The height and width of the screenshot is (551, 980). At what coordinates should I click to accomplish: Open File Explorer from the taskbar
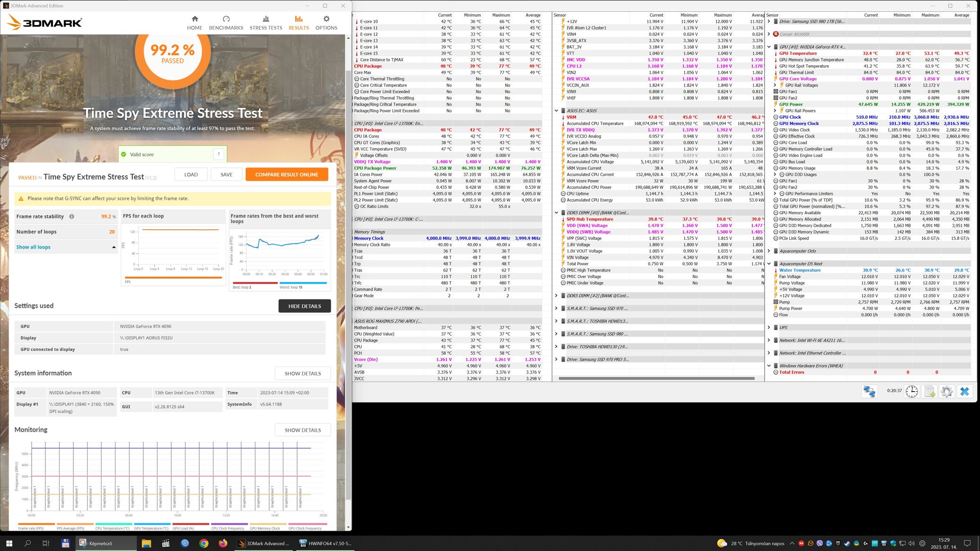pyautogui.click(x=146, y=543)
